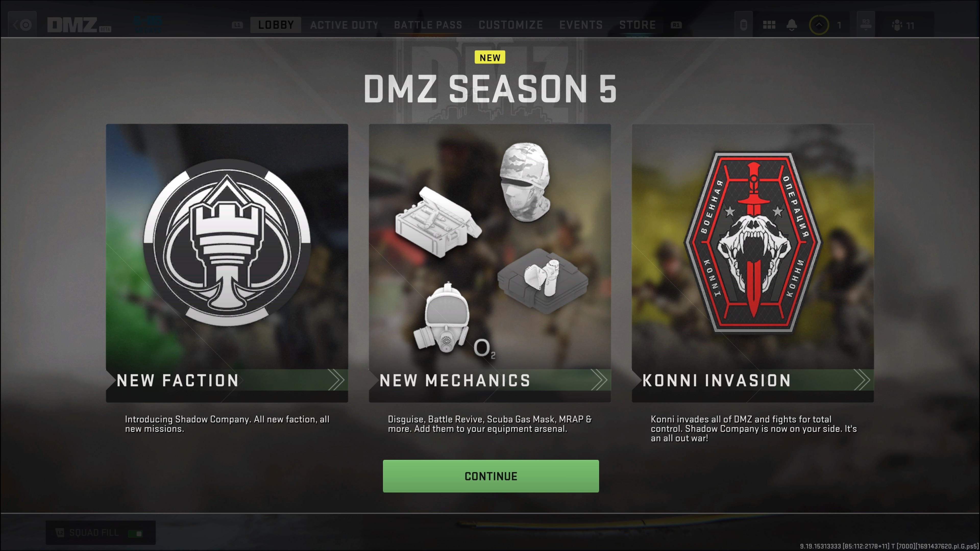Open the Store tab
Image resolution: width=980 pixels, height=551 pixels.
pos(637,25)
